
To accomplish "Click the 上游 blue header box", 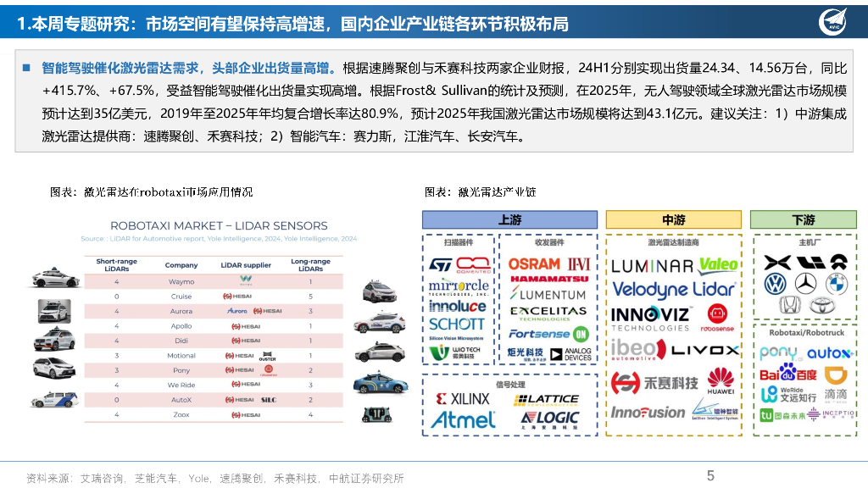I will (509, 219).
